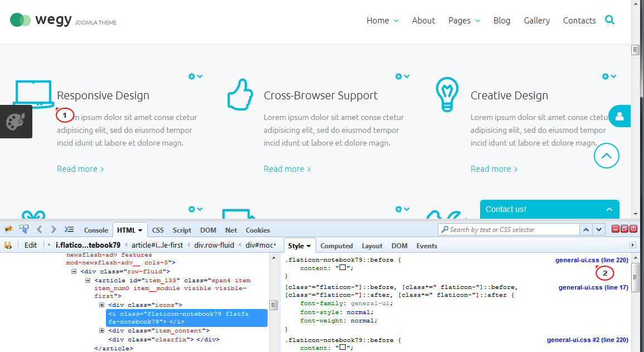
Task: Click inside the Firebug search field
Action: 507,229
